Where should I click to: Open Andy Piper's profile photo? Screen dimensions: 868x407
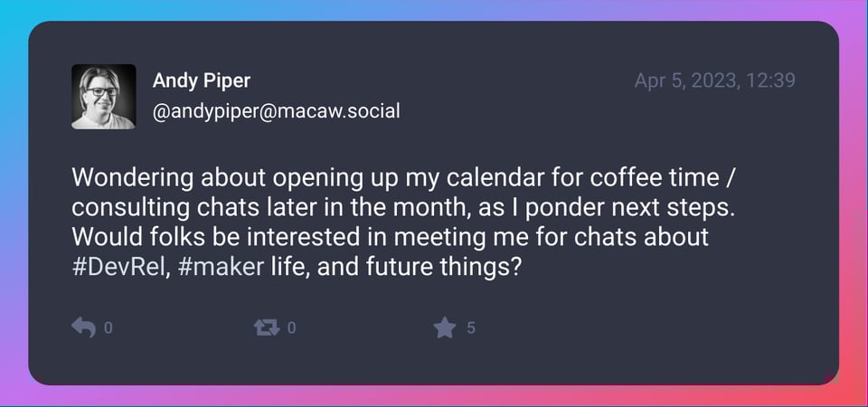[104, 97]
